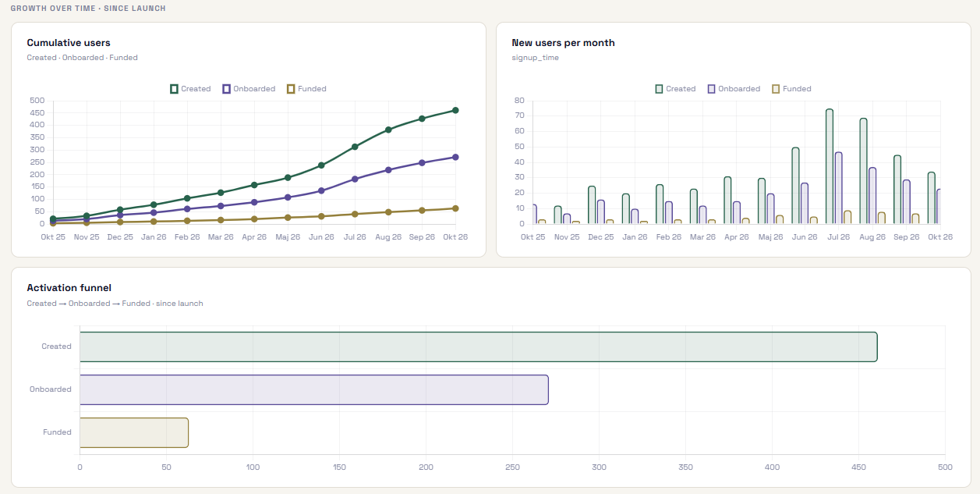Click the 500 label on the funnel x-axis
The width and height of the screenshot is (980, 494).
click(945, 467)
